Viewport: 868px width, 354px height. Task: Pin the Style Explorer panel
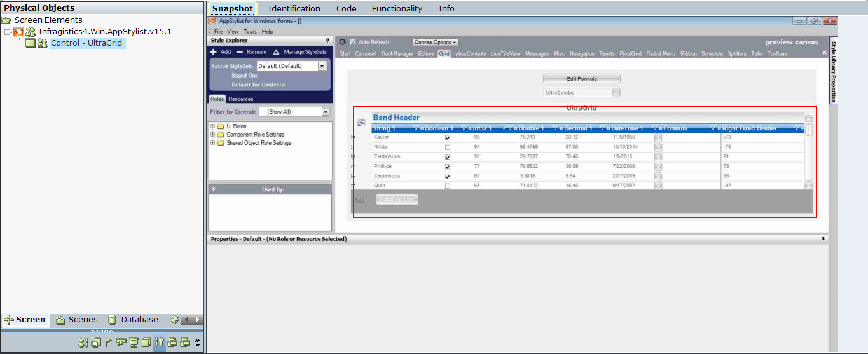[x=327, y=40]
